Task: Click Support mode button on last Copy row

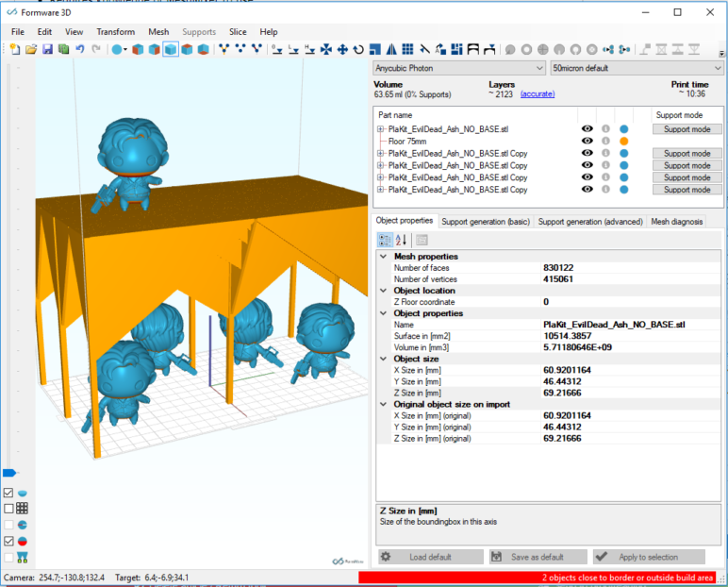Action: click(687, 190)
